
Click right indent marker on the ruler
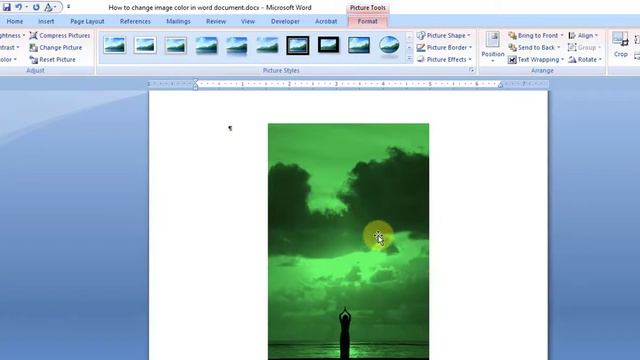[500, 84]
